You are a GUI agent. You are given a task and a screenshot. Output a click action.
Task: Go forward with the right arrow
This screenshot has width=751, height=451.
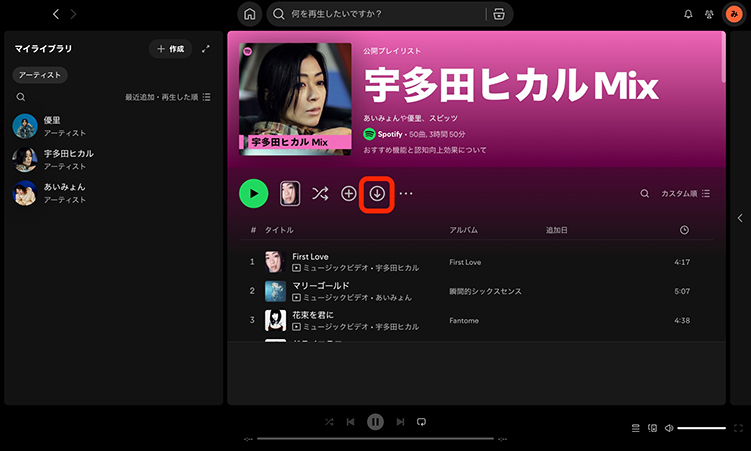coord(73,14)
